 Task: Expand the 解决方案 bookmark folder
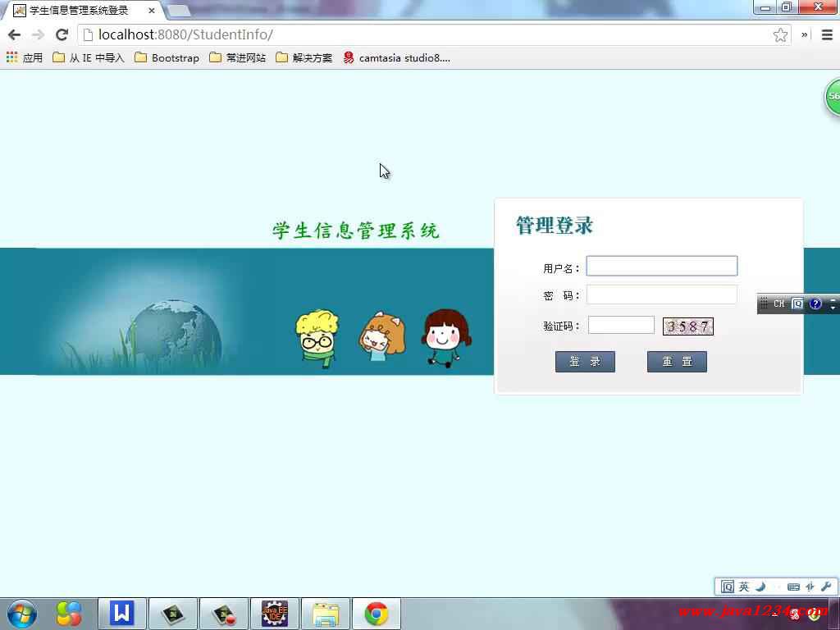pos(304,57)
